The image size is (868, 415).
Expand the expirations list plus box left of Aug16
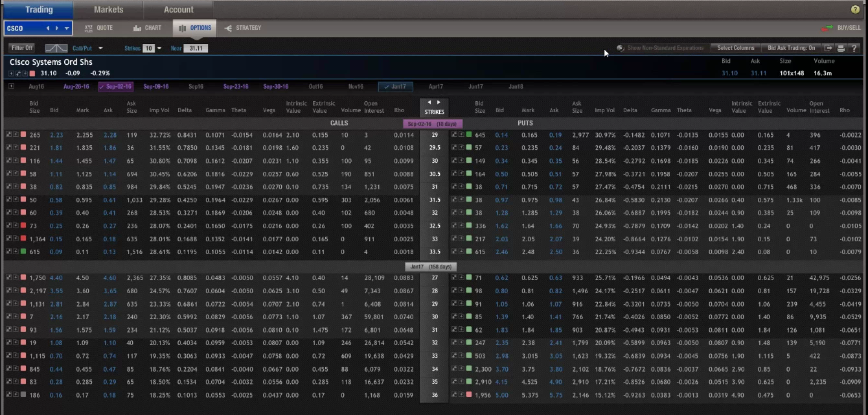(11, 86)
